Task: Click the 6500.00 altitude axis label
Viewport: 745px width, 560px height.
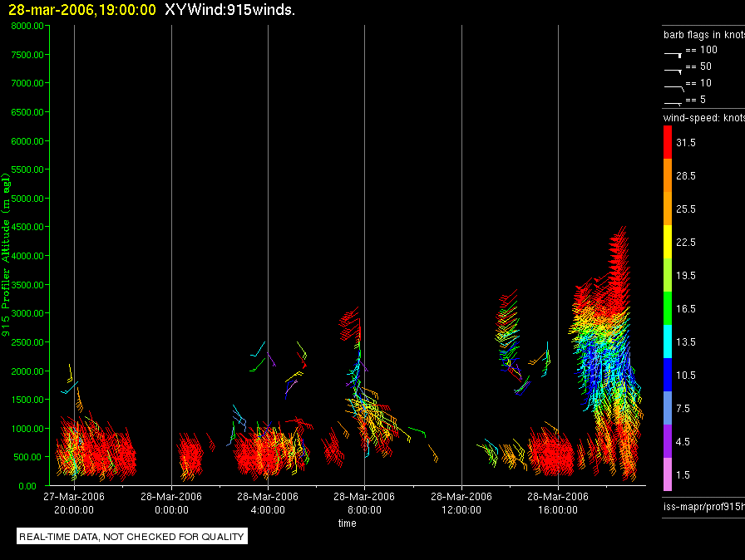Action: (x=27, y=112)
